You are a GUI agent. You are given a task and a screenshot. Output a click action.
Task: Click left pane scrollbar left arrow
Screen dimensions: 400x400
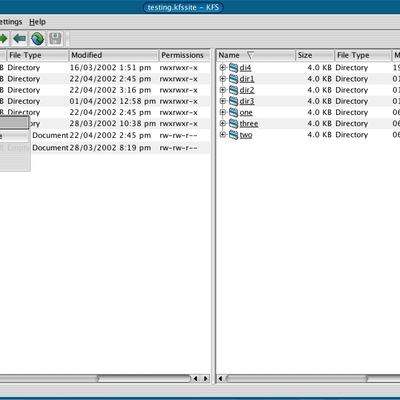[196, 378]
